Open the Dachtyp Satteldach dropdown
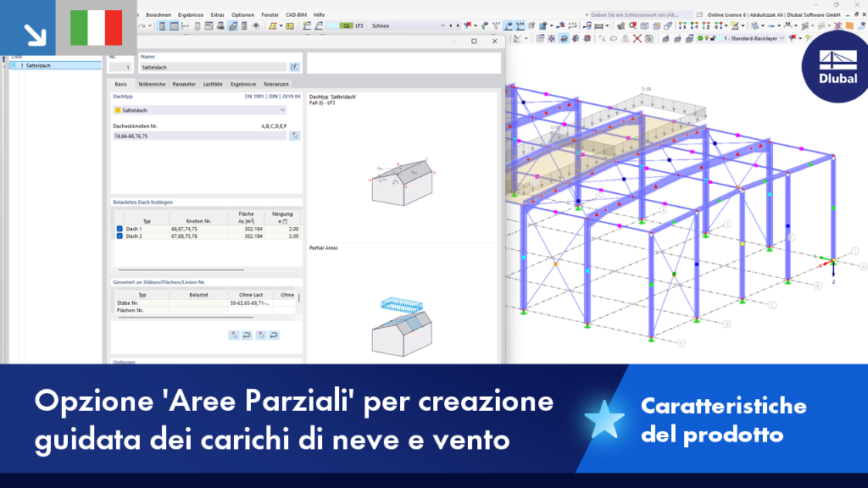This screenshot has height=488, width=868. coord(200,110)
